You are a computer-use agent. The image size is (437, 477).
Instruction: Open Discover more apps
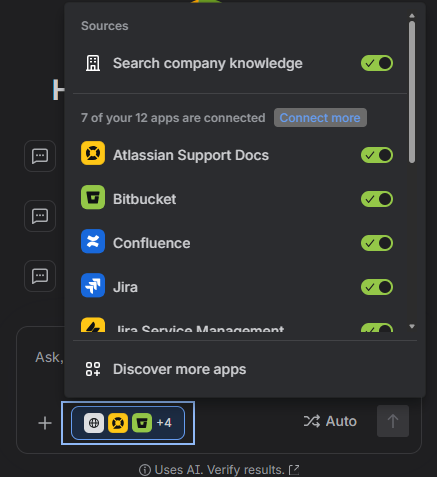click(x=245, y=369)
